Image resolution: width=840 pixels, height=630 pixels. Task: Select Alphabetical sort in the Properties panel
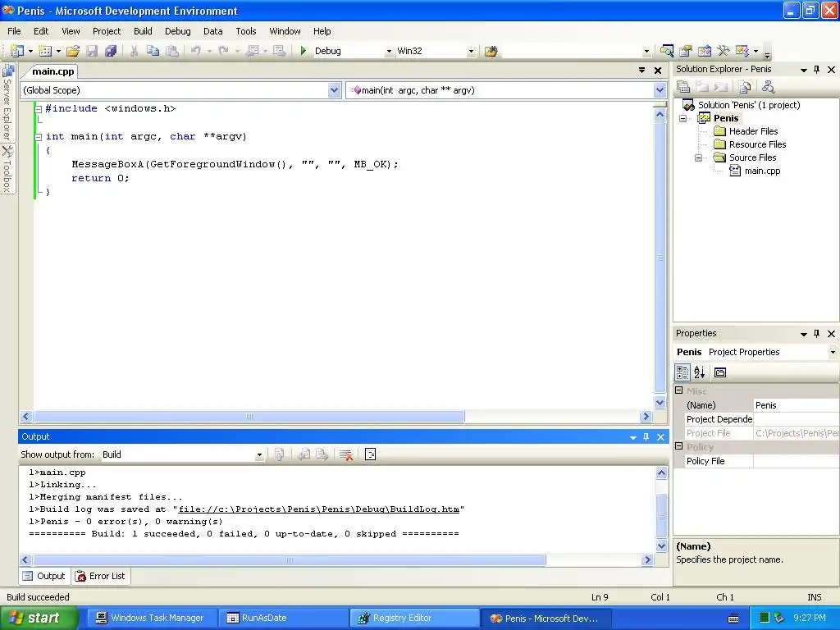[700, 372]
